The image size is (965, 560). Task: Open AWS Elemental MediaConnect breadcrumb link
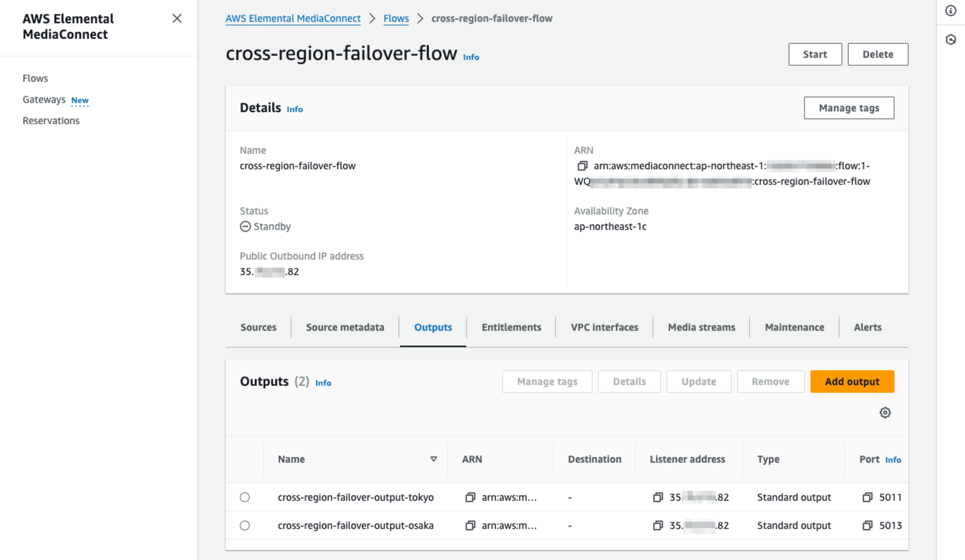tap(293, 18)
